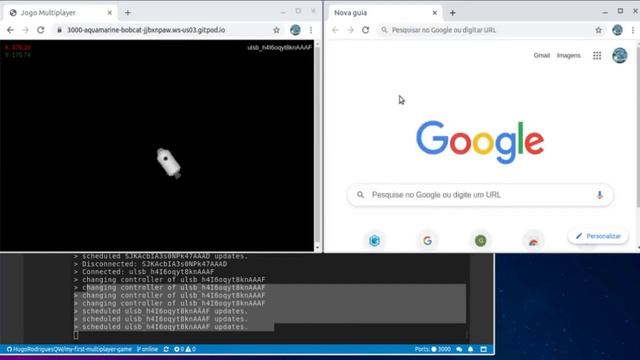This screenshot has width=640, height=360.
Task: Click the sync changes icon in status bar
Action: point(166,349)
